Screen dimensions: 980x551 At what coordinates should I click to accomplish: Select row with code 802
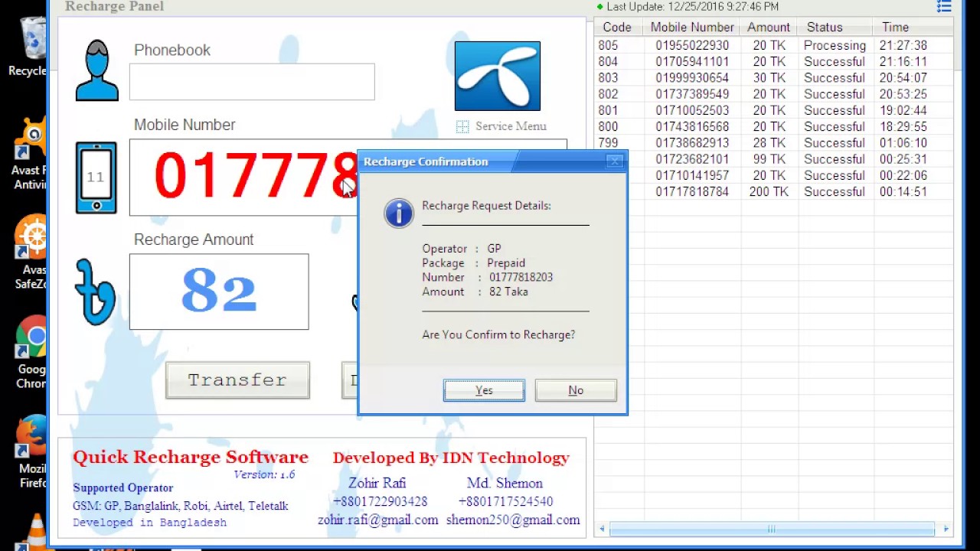[773, 94]
